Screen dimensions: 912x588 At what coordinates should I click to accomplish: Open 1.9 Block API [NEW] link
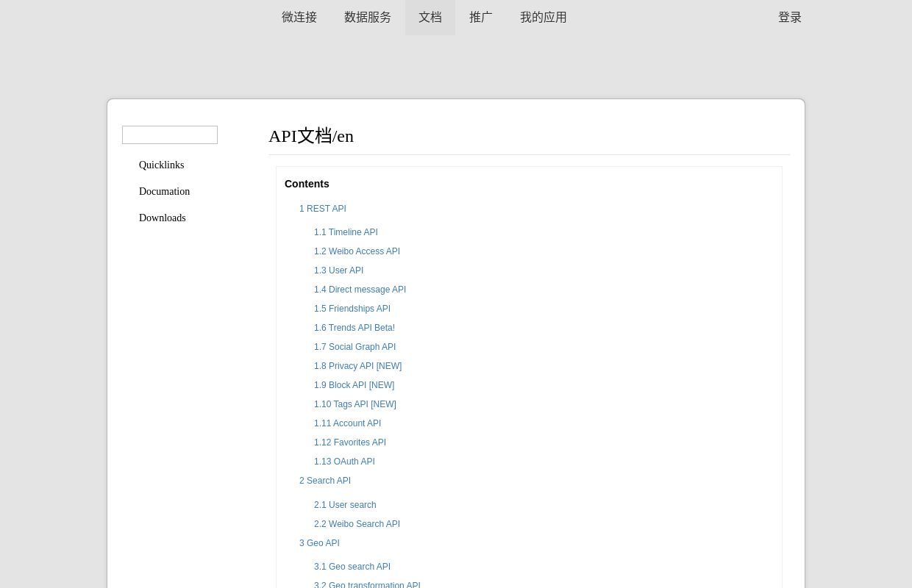354,385
